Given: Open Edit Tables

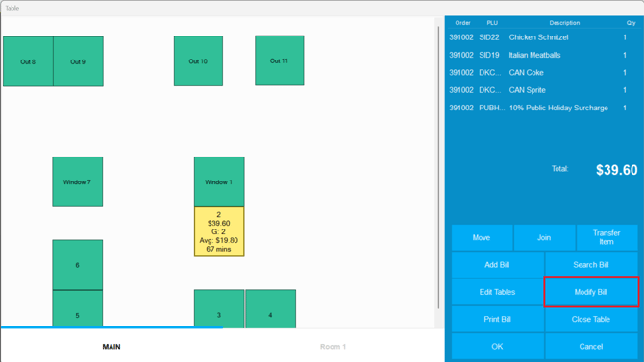Looking at the screenshot, I should (497, 292).
